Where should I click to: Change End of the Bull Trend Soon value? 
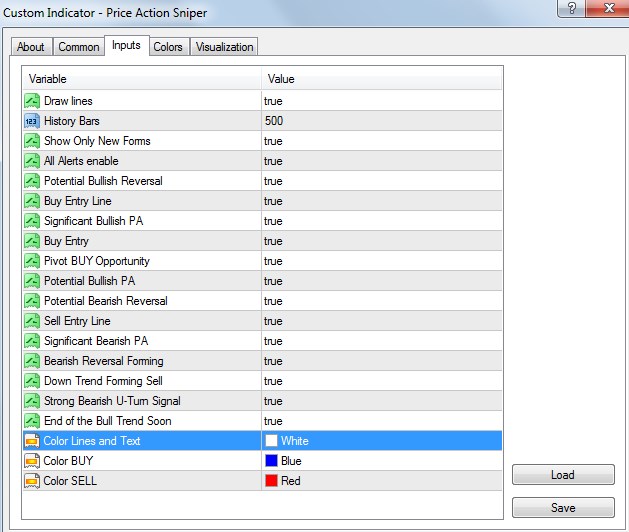coord(381,421)
